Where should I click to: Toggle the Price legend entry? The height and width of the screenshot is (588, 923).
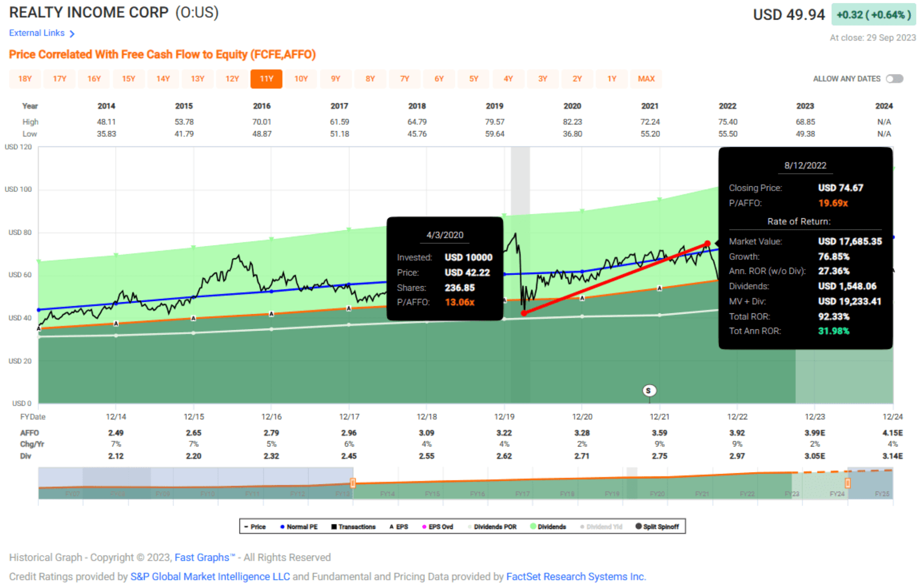click(255, 527)
